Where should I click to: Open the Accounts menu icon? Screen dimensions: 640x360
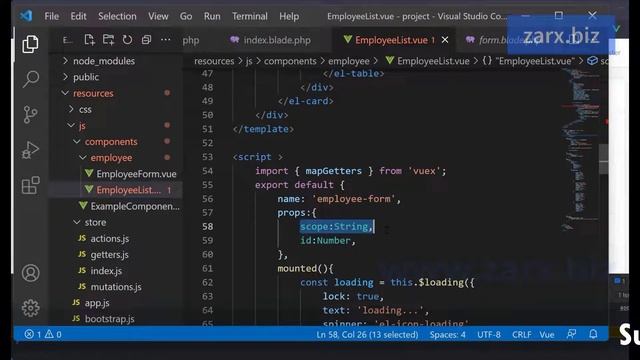point(30,273)
